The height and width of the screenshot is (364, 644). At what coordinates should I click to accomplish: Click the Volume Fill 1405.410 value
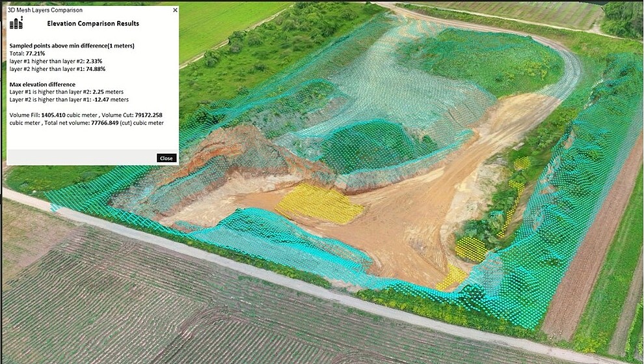tap(54, 115)
